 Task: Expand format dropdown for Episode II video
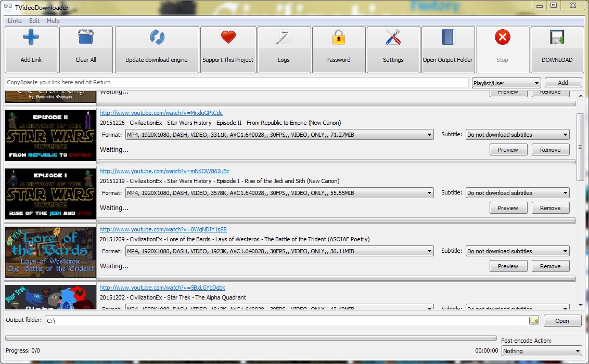pyautogui.click(x=279, y=135)
